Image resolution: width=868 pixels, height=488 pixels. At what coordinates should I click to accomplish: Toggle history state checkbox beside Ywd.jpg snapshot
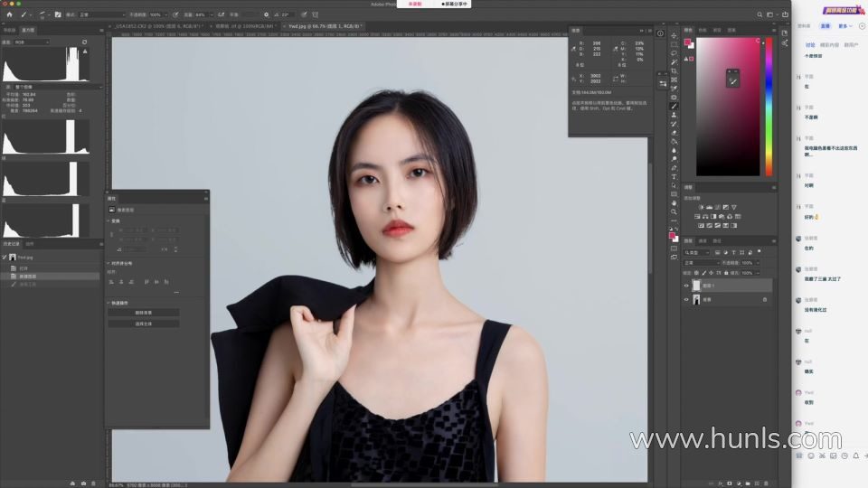[5, 258]
